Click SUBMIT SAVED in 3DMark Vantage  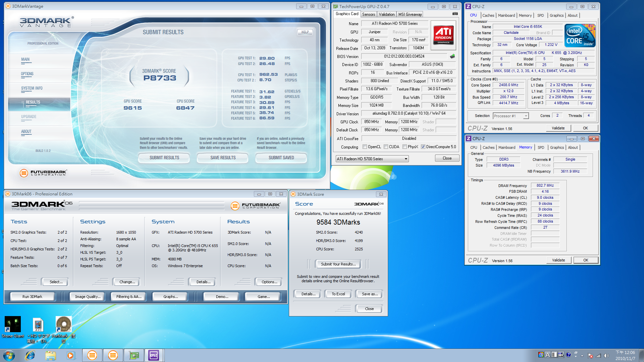pyautogui.click(x=281, y=158)
